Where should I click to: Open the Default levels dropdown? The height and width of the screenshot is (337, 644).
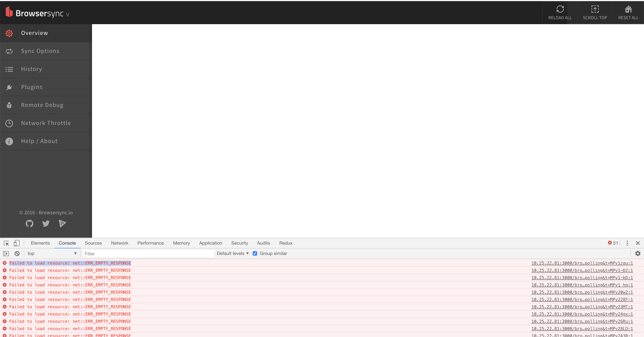click(x=232, y=253)
